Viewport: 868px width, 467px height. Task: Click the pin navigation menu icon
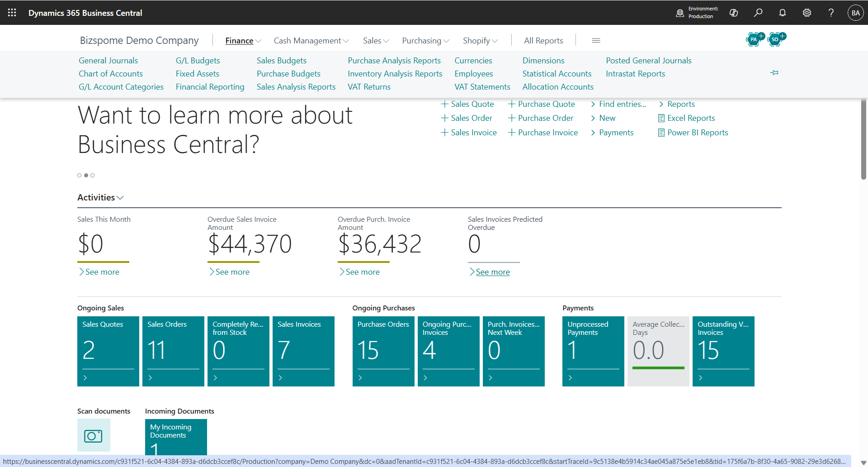(x=774, y=72)
